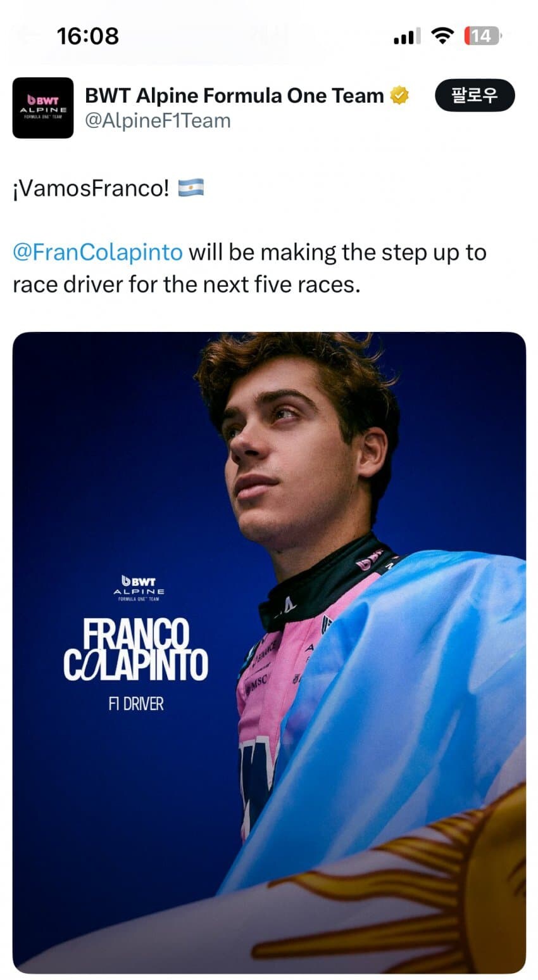Open the @FranColapinto mention

[x=97, y=252]
